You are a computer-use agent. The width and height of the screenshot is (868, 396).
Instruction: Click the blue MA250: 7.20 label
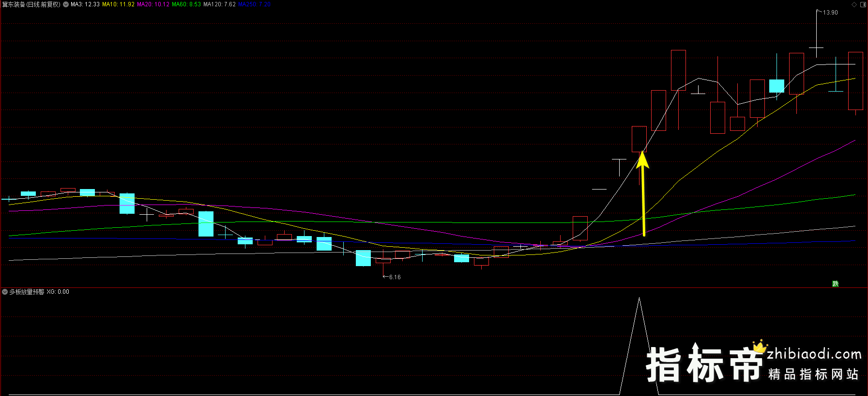tap(254, 4)
